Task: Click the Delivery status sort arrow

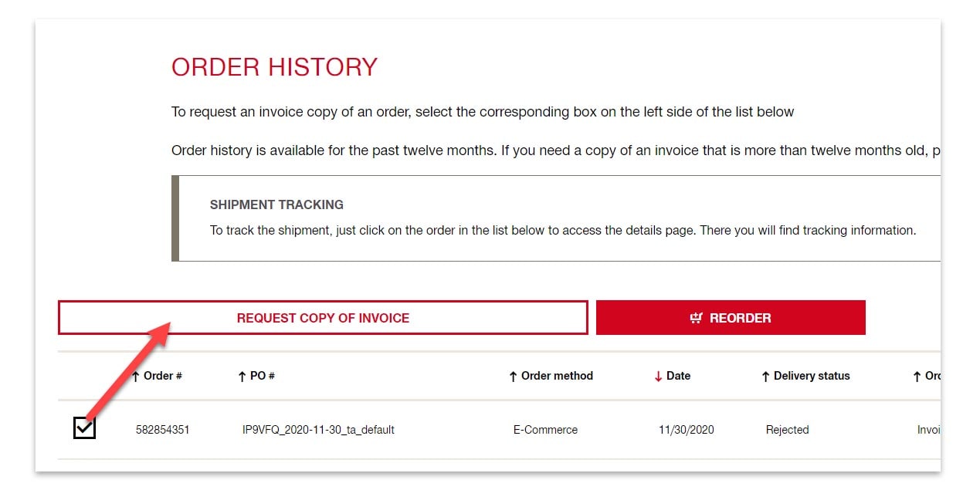Action: pos(765,377)
